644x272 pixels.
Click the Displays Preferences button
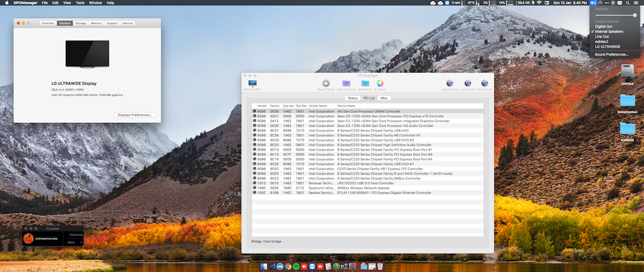point(135,115)
